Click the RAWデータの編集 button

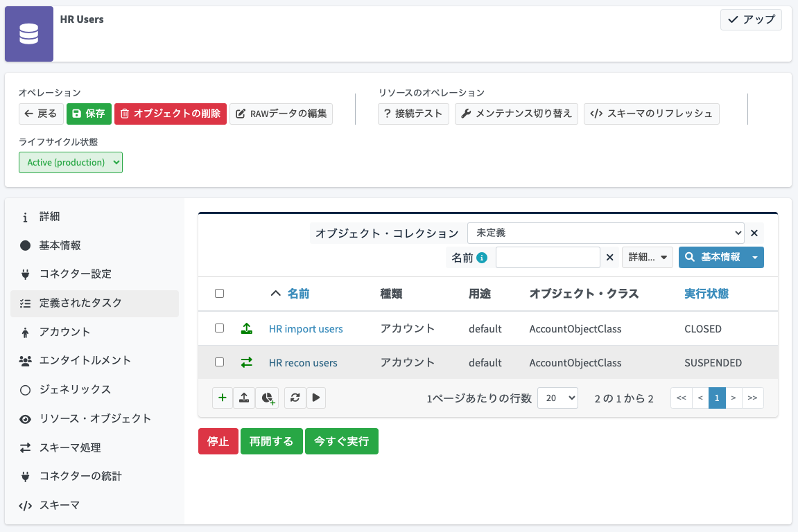tap(281, 114)
